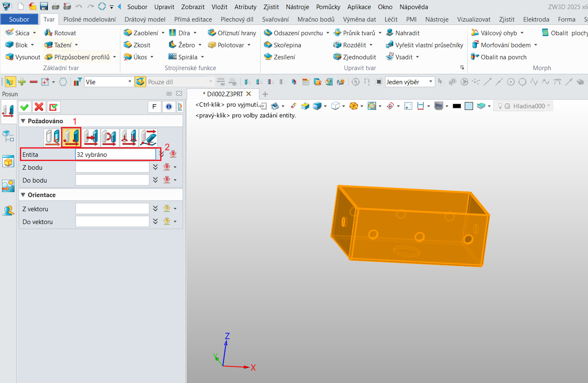588x383 pixels.
Task: Click the selection filter funnel icon
Action: coord(77,82)
